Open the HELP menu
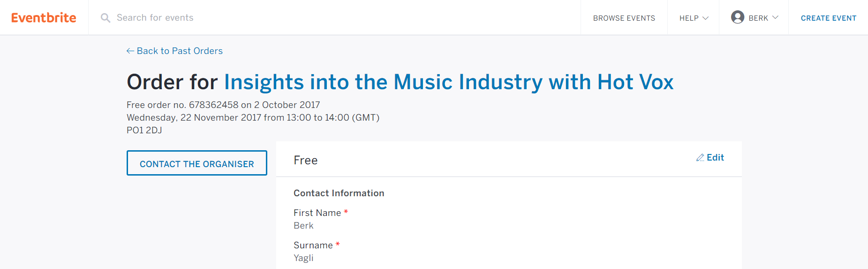This screenshot has width=868, height=269. click(x=689, y=18)
